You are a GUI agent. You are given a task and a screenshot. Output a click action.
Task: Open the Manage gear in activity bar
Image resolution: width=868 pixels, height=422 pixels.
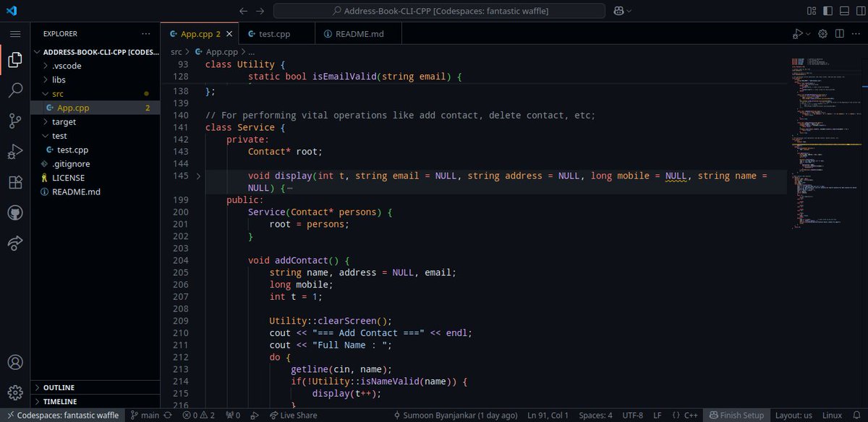point(15,392)
